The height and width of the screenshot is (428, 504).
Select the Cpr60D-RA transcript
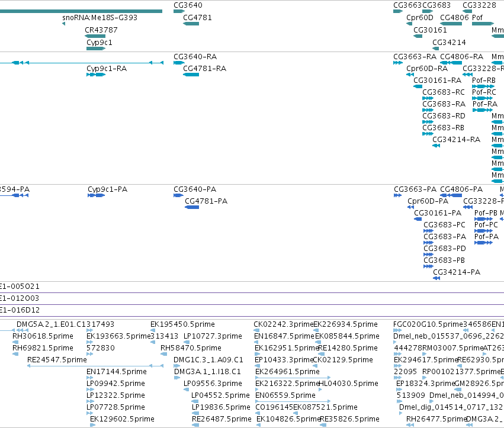pos(410,75)
